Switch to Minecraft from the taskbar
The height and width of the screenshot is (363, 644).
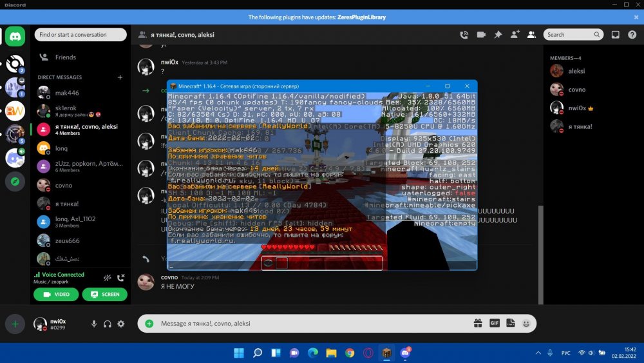[x=387, y=353]
